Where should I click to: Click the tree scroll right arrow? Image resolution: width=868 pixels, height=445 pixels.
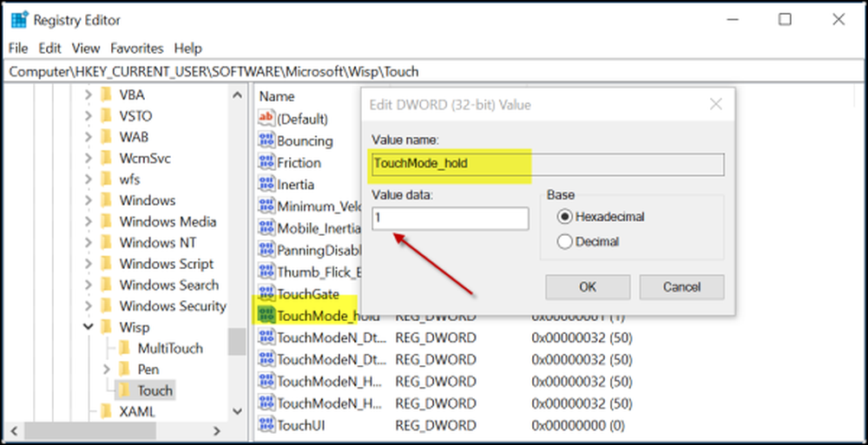(217, 430)
